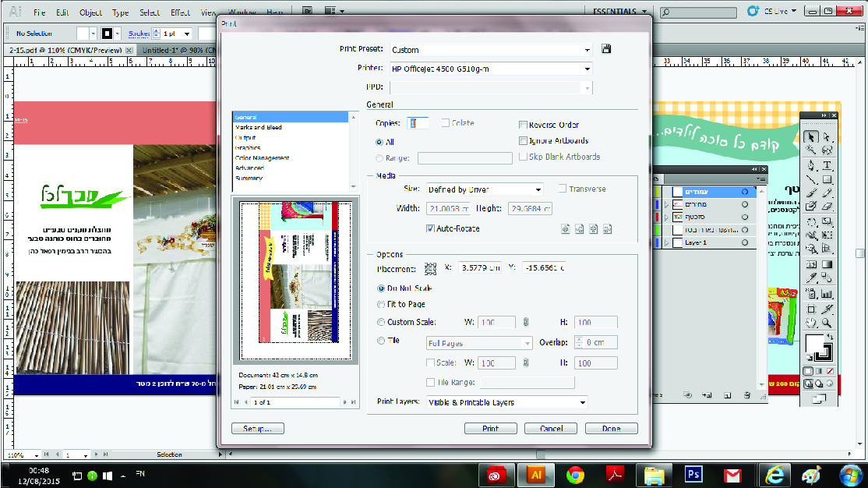Select Color Management in print options list
This screenshot has width=868, height=488.
tap(262, 158)
